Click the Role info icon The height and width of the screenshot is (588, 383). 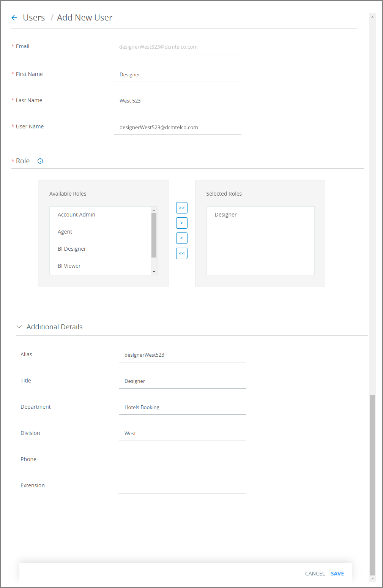click(x=40, y=161)
